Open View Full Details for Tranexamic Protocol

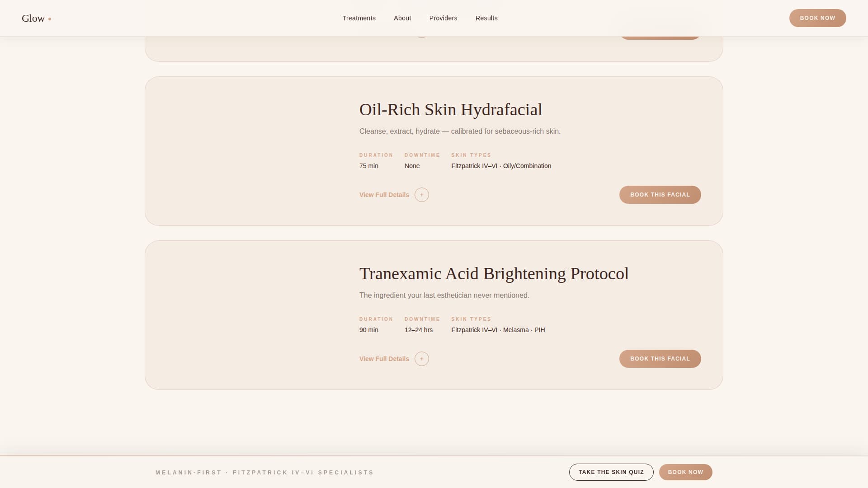coord(384,358)
